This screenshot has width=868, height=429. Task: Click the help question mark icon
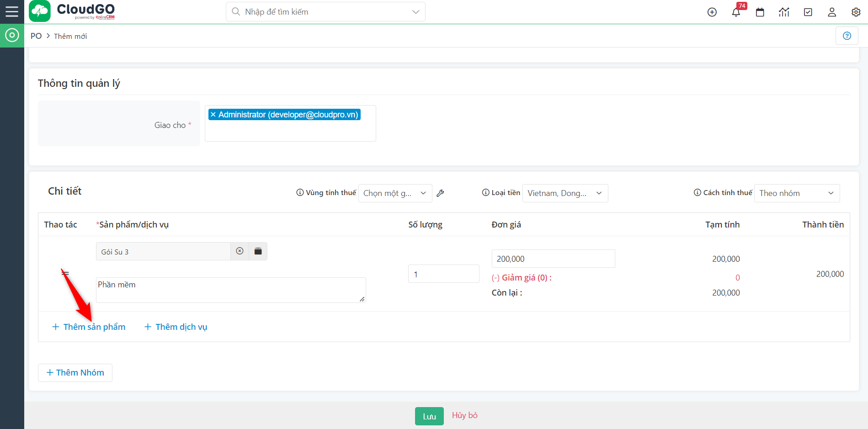pos(847,36)
